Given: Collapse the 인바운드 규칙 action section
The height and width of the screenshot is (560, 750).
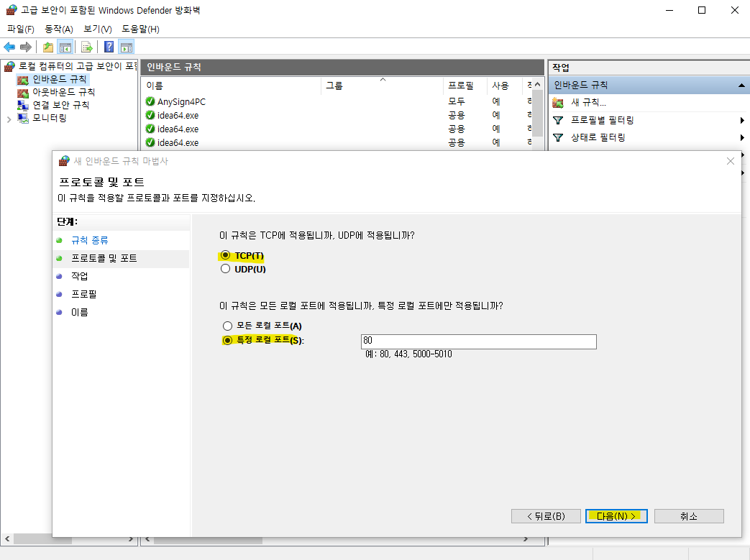Looking at the screenshot, I should [741, 85].
